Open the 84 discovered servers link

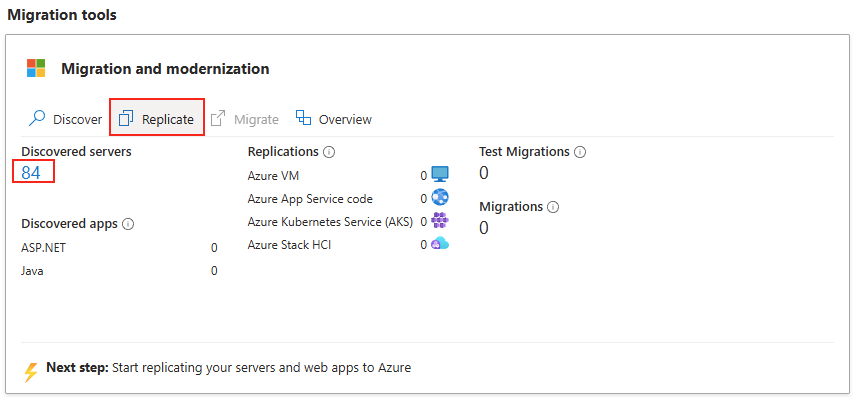tap(31, 172)
